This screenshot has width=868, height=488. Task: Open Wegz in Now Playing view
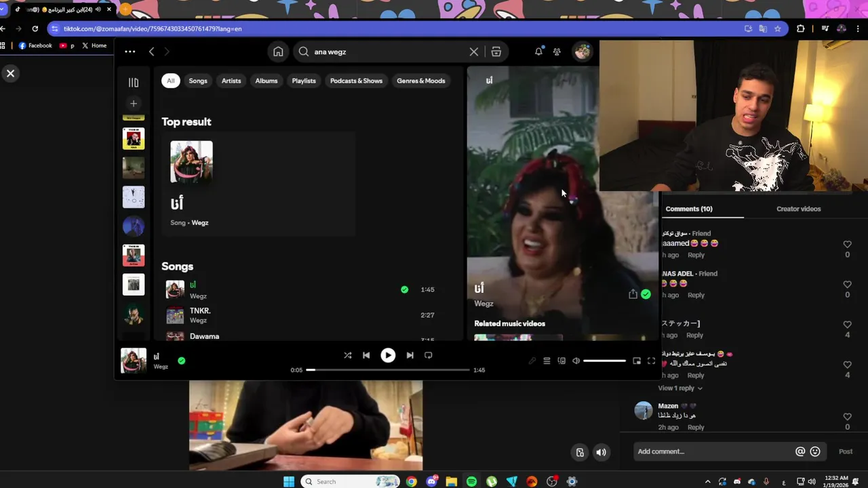tap(484, 304)
